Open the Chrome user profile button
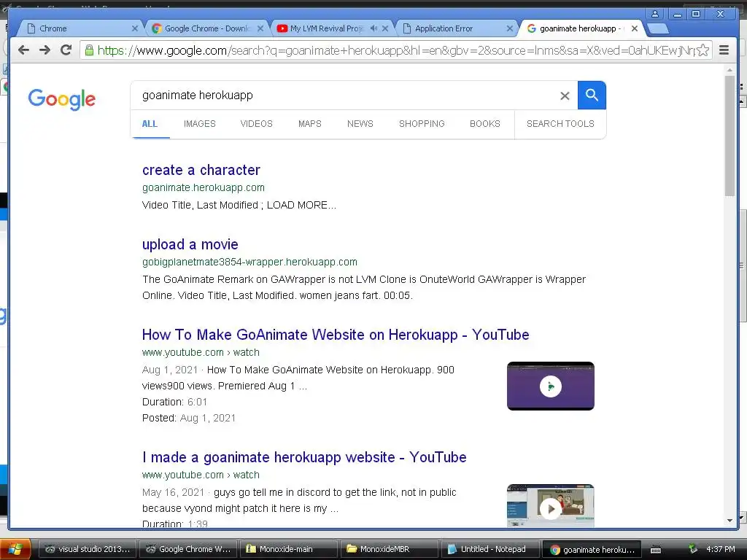The image size is (747, 560). click(x=655, y=14)
